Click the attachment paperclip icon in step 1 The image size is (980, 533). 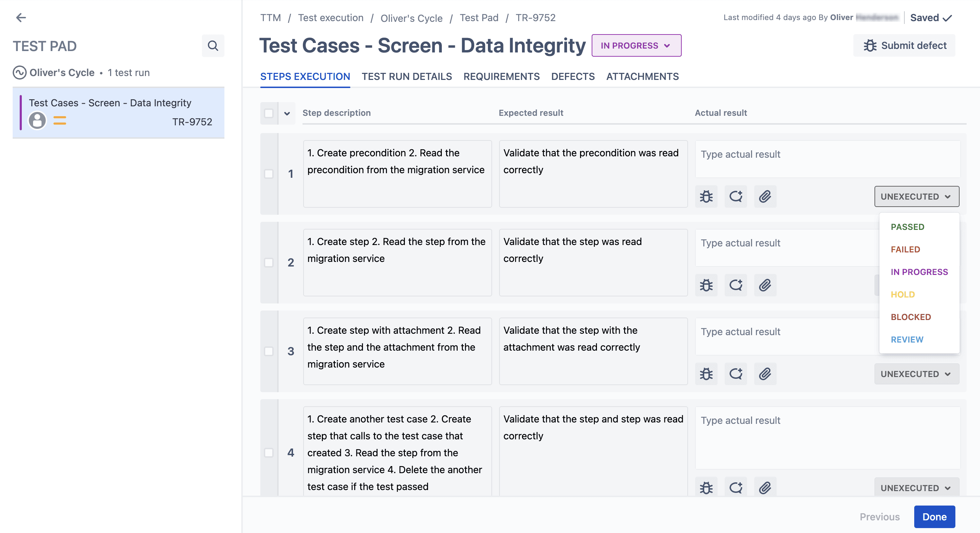(x=765, y=196)
